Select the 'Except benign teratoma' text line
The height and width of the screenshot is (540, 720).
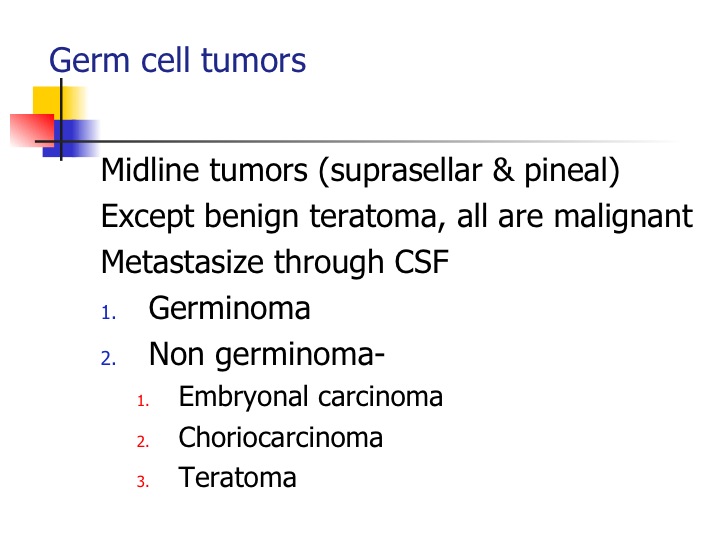point(396,217)
